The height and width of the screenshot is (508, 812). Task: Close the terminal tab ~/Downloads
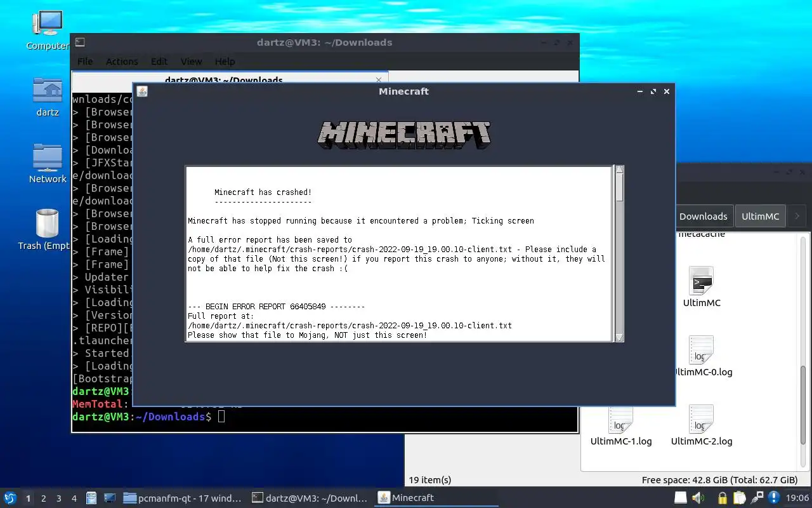[x=379, y=79]
